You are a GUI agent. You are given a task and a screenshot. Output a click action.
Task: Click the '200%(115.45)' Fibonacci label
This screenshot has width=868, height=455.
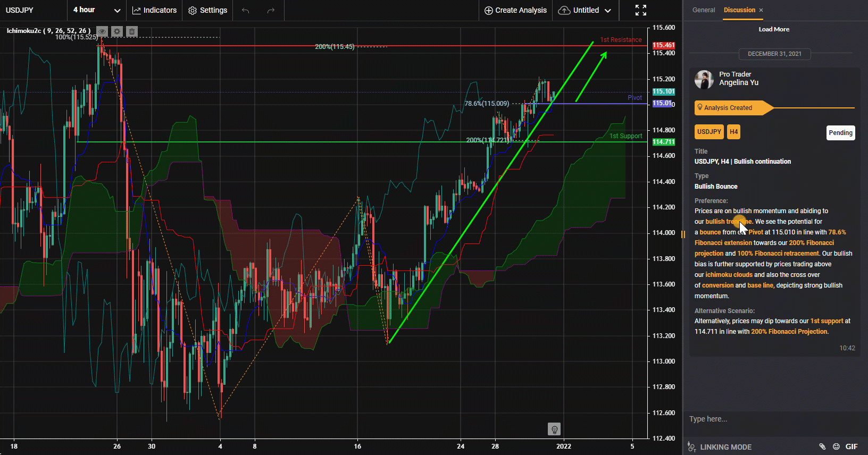(335, 47)
